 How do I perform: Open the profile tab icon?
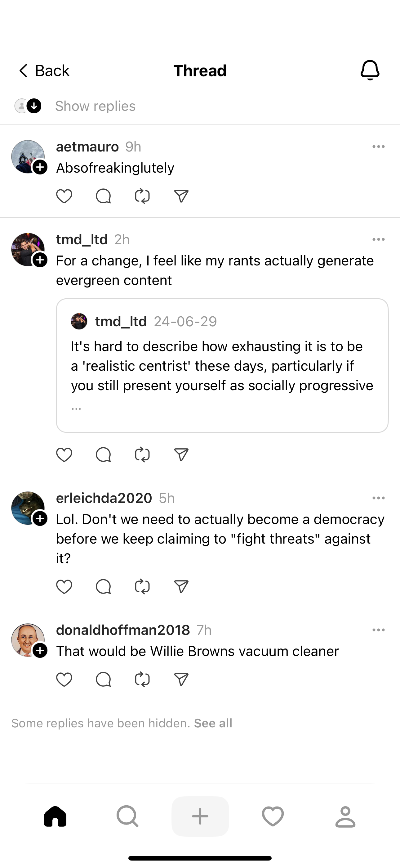point(345,816)
